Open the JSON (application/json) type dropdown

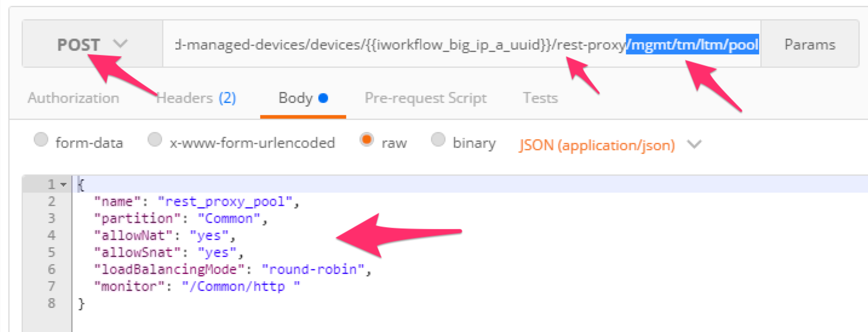point(610,145)
